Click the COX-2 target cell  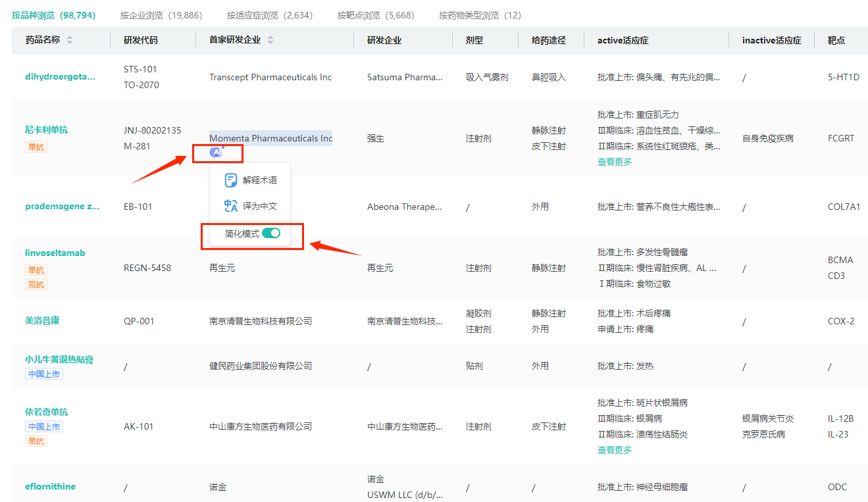841,321
